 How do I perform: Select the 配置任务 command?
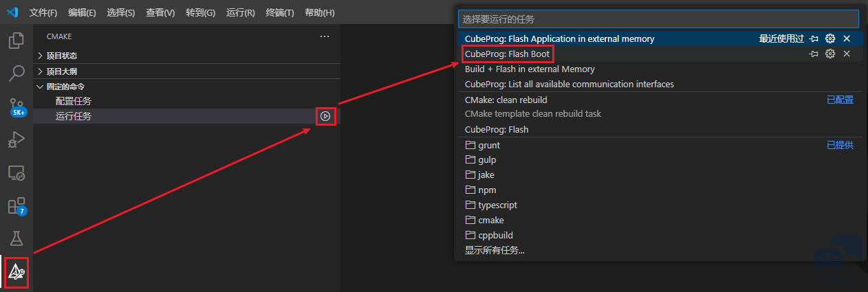tap(187, 101)
